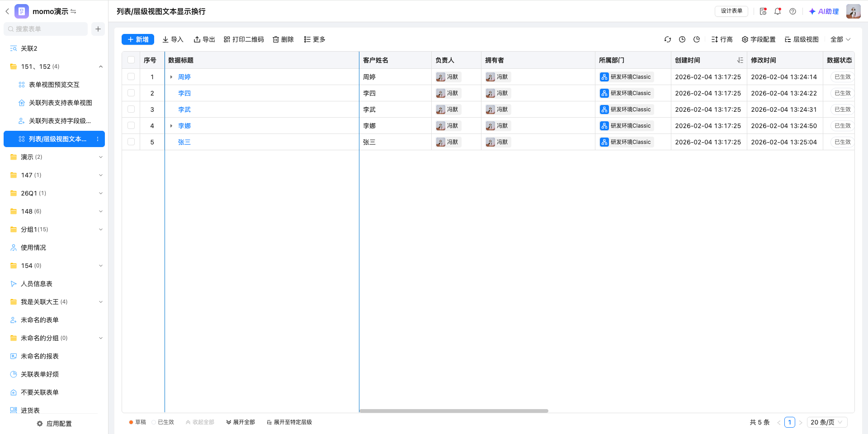This screenshot has height=434, width=868.
Task: Click the 新增 add button
Action: point(138,39)
